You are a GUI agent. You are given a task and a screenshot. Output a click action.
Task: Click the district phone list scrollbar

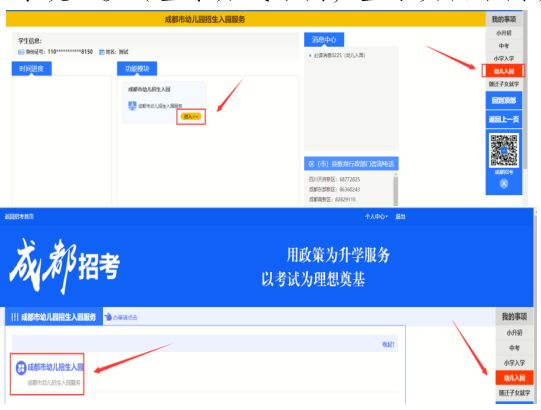(395, 189)
